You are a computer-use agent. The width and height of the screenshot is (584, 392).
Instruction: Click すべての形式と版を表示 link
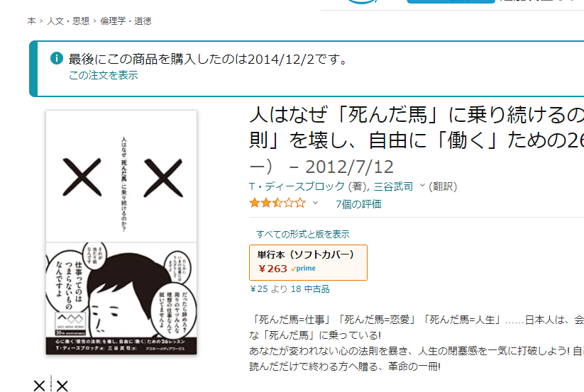click(302, 234)
